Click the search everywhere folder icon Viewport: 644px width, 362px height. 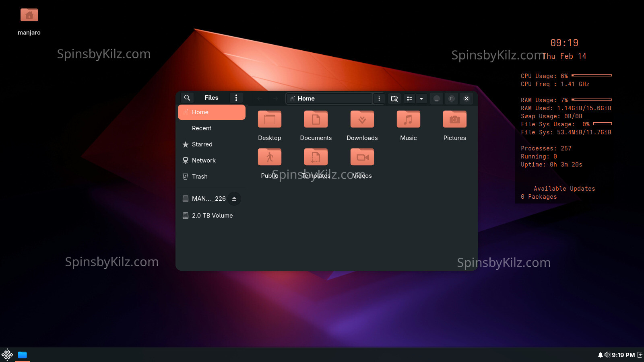(x=394, y=99)
